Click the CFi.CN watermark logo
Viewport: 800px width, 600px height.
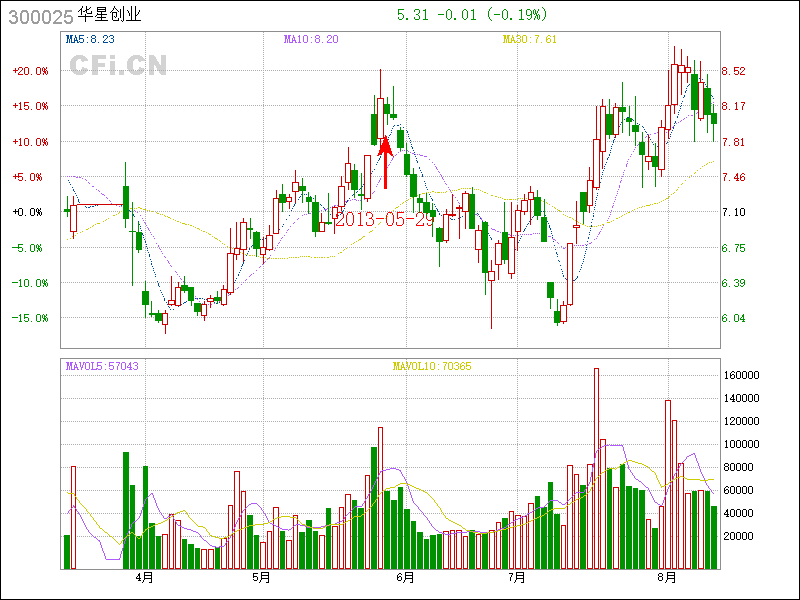point(118,65)
